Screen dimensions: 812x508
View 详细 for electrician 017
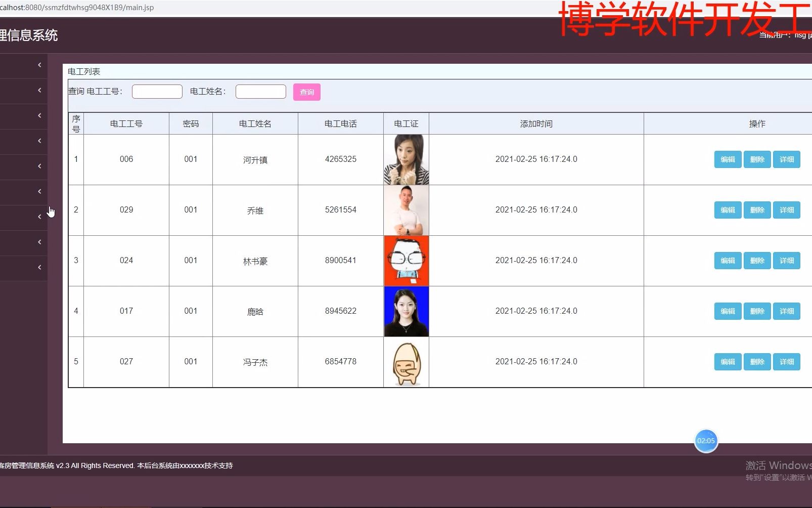click(x=786, y=311)
